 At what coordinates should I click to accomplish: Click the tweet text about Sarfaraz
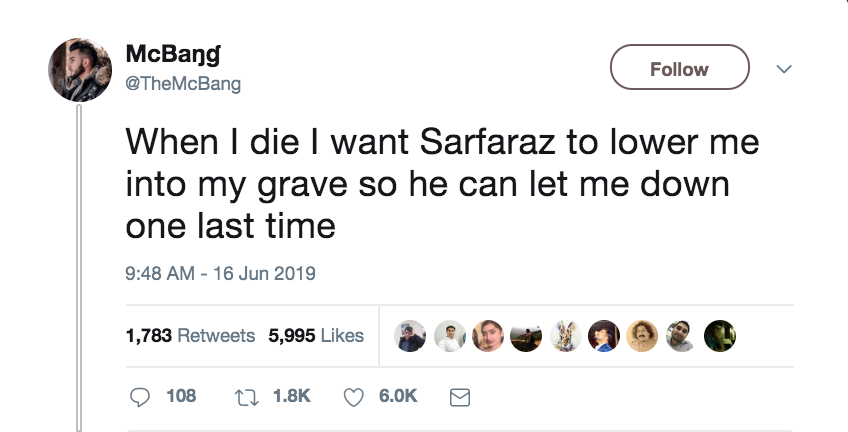click(x=441, y=183)
